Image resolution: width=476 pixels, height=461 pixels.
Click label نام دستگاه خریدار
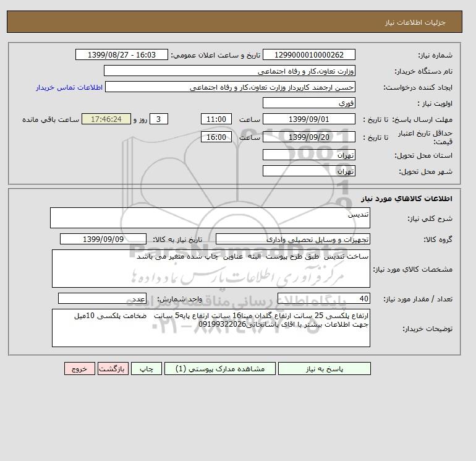[423, 71]
